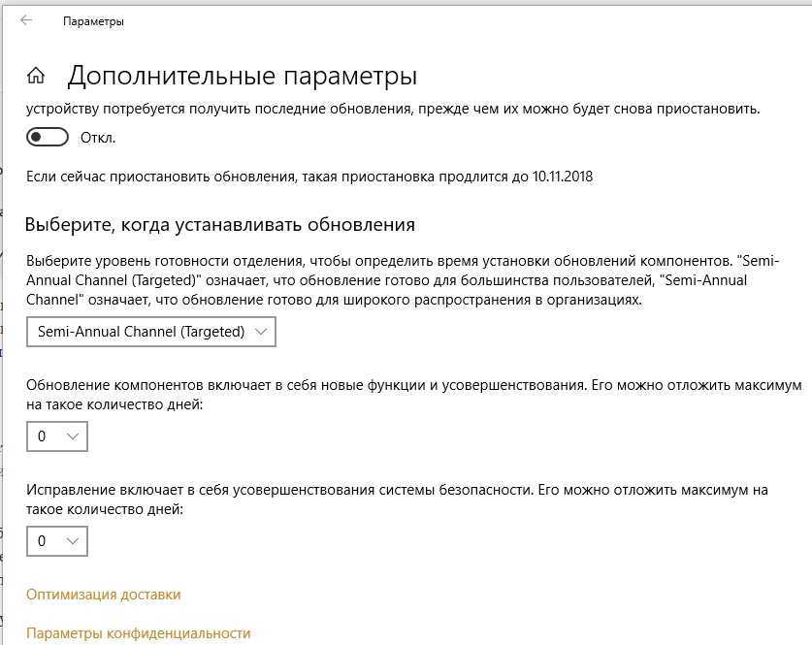Go back using the title bar arrow
The width and height of the screenshot is (812, 645).
pos(26,20)
